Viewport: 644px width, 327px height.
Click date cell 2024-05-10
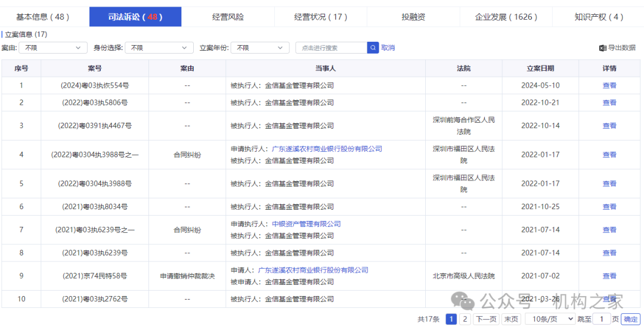[540, 85]
